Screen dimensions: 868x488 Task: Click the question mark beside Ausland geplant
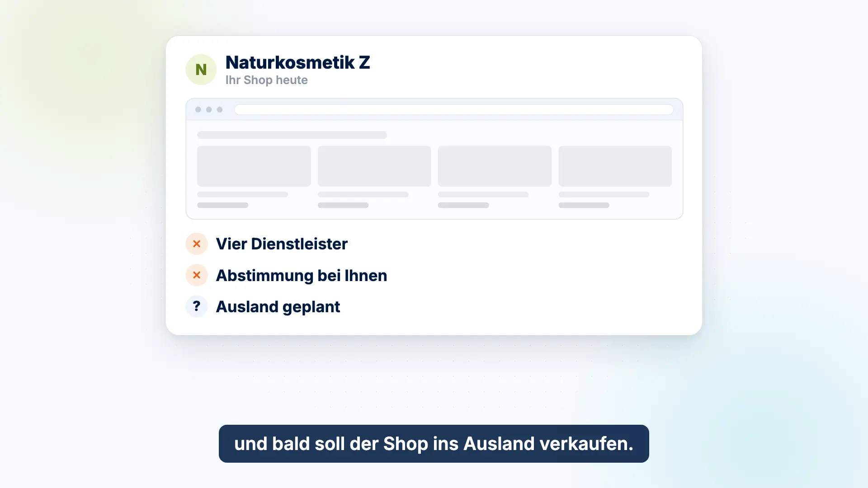point(197,306)
